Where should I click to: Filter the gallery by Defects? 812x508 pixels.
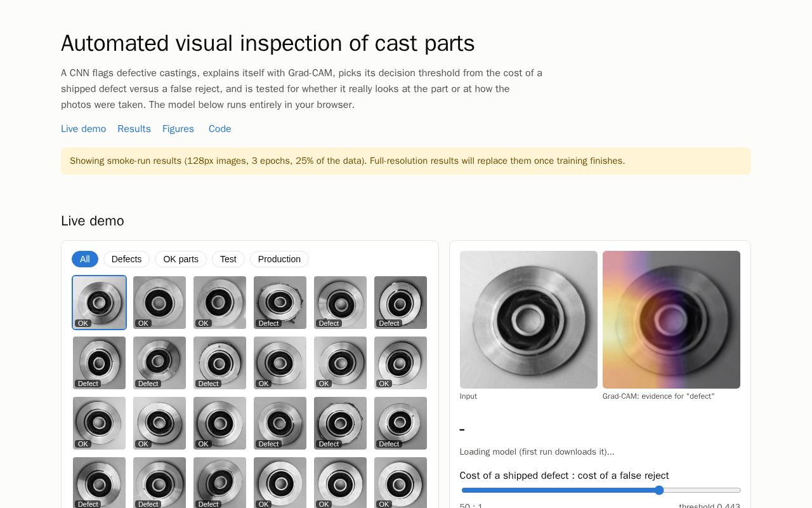(x=126, y=259)
